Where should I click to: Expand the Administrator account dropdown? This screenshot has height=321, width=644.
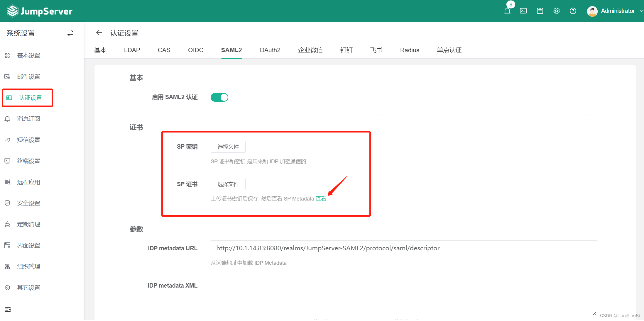pos(619,11)
